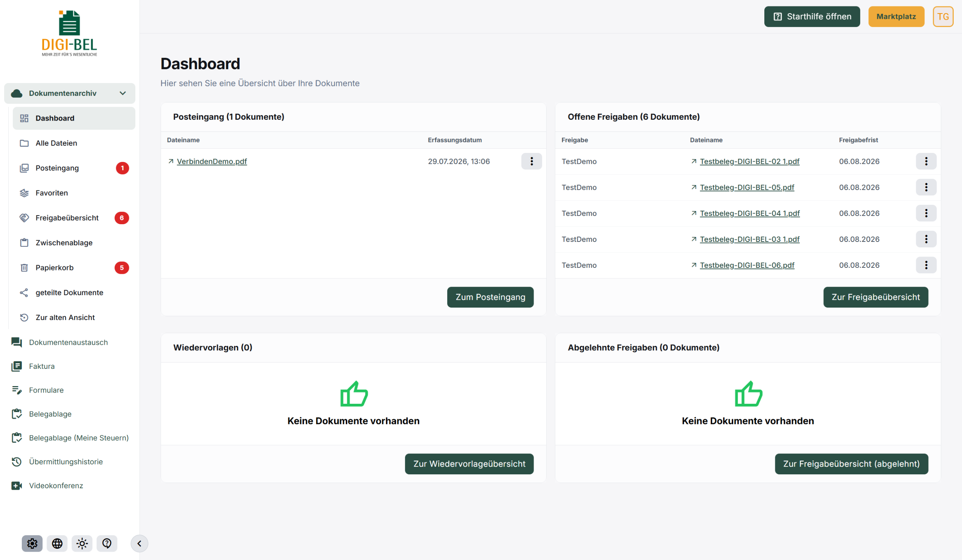
Task: Open the Dashboard menu item
Action: tap(74, 118)
